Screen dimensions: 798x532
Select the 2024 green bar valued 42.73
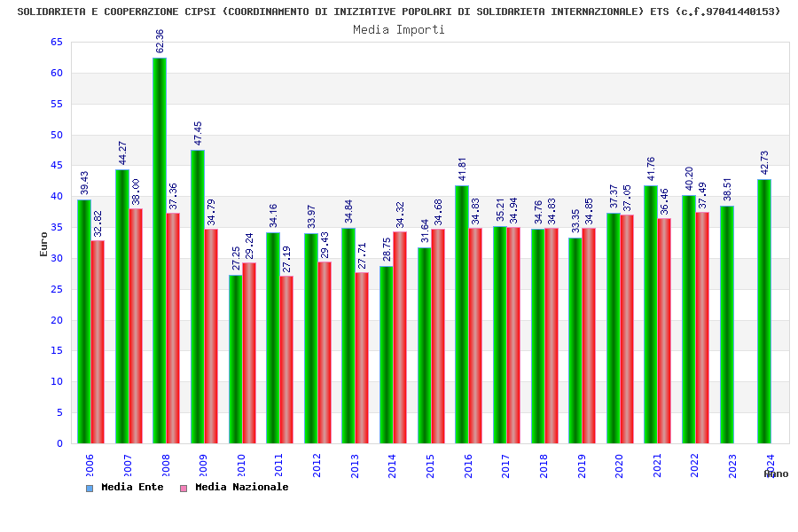[x=764, y=311]
